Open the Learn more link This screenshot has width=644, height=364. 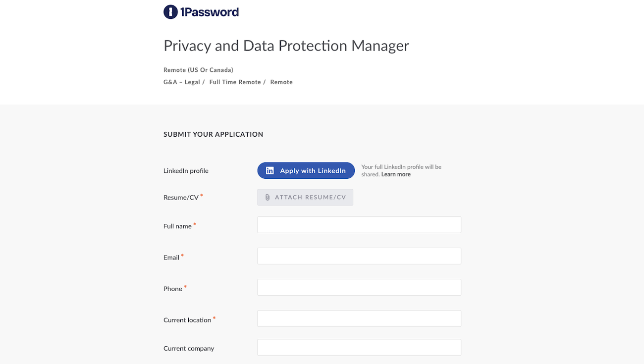click(x=395, y=174)
